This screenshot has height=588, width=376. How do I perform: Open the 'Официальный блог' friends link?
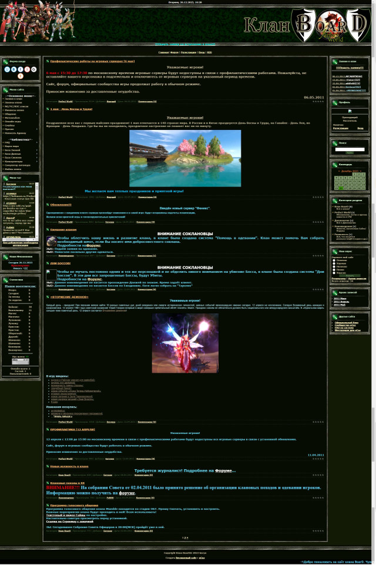click(x=347, y=322)
